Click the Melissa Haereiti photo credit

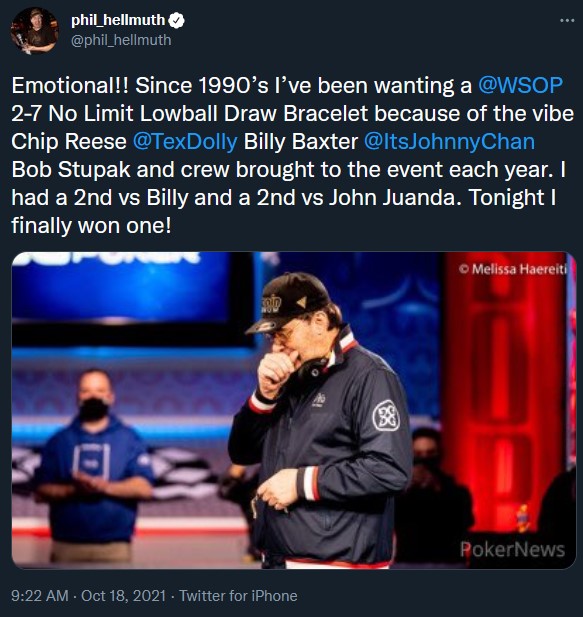pos(513,269)
